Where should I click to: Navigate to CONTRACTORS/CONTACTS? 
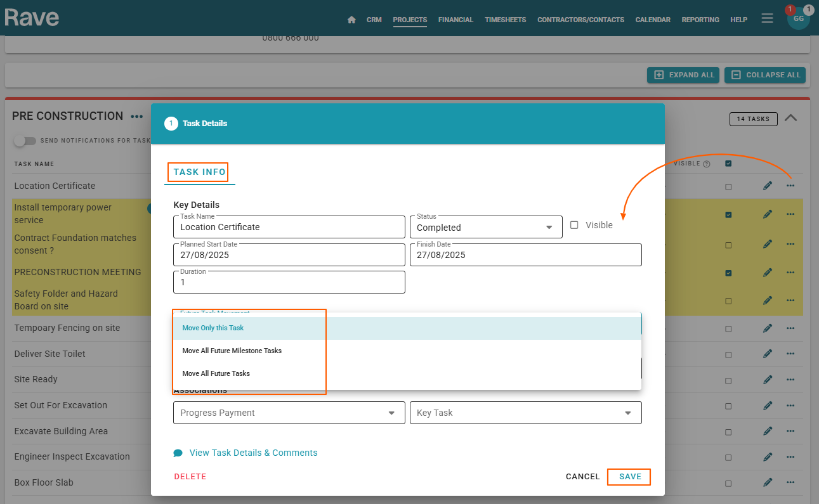click(580, 20)
